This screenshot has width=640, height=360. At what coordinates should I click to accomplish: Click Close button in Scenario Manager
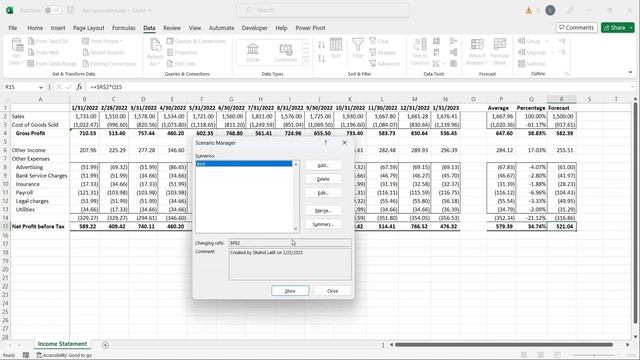point(333,291)
